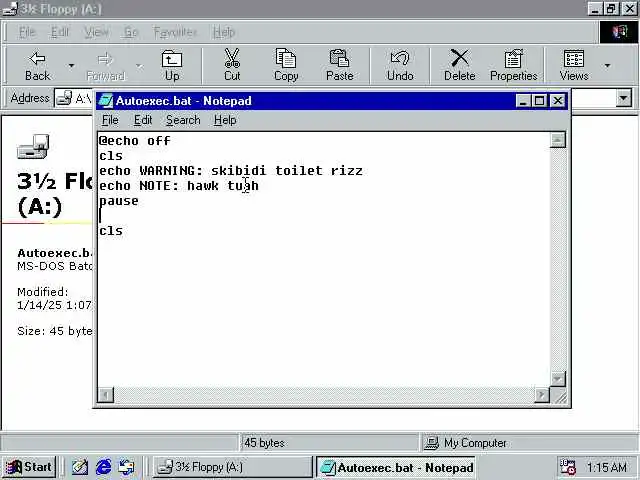Open Explorer File menu
This screenshot has height=480, width=640.
[27, 32]
